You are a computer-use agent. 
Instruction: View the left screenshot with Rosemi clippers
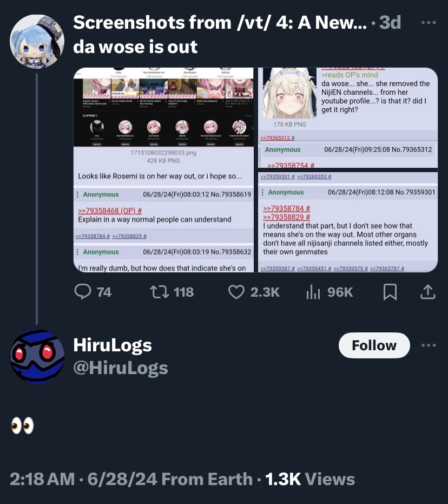(164, 170)
